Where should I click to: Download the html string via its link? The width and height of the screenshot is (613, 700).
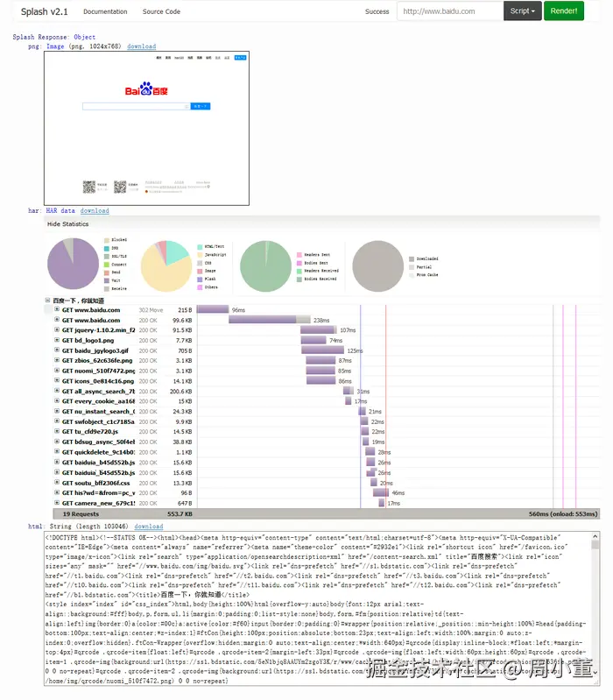click(149, 527)
